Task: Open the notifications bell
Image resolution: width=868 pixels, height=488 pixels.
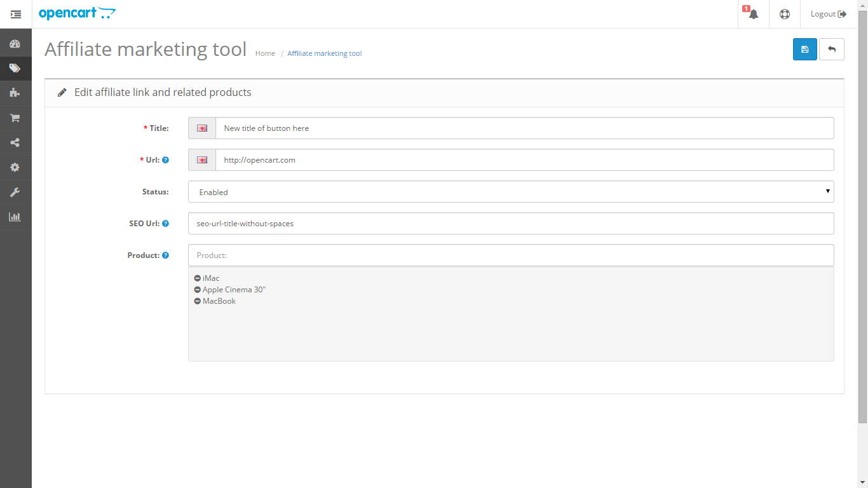Action: [753, 14]
